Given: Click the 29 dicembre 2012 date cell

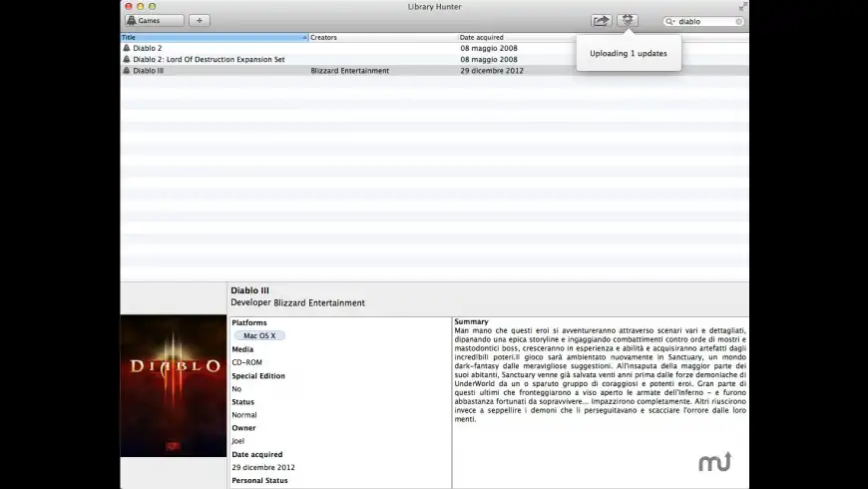Looking at the screenshot, I should pyautogui.click(x=492, y=70).
